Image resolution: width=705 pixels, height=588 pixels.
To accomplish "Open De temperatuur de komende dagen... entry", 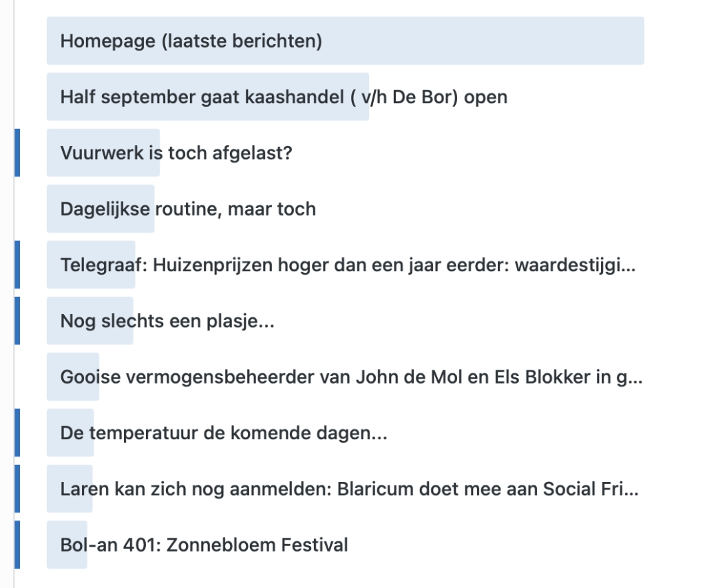I will [x=224, y=433].
